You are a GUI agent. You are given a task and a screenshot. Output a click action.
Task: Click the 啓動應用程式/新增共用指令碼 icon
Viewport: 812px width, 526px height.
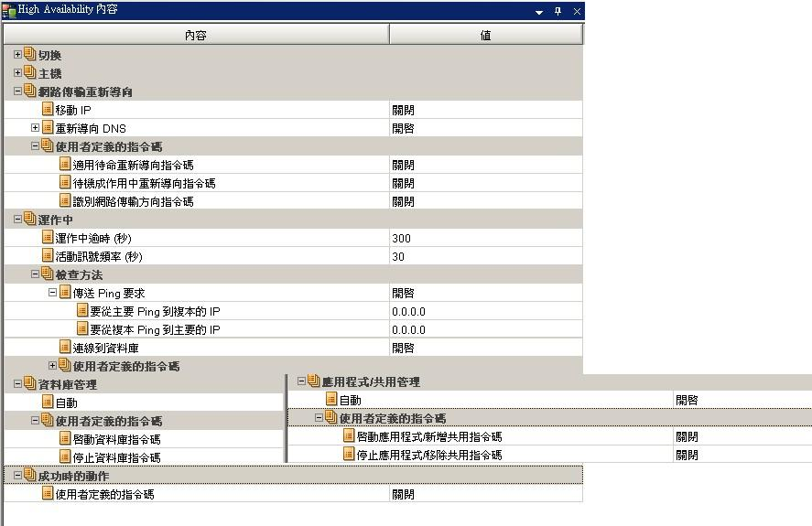pos(349,435)
